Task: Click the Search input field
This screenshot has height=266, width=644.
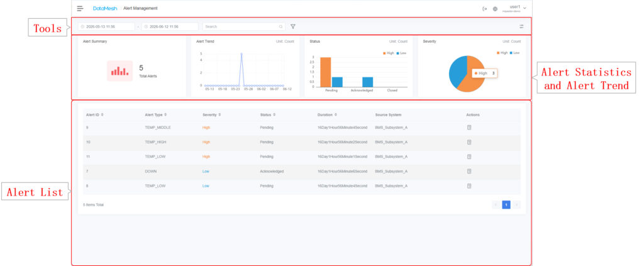Action: (244, 26)
